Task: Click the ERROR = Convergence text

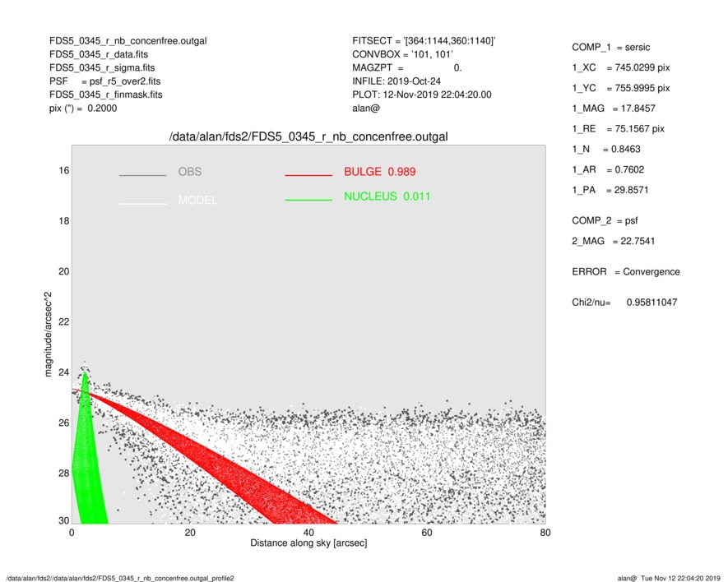Action: coord(625,272)
